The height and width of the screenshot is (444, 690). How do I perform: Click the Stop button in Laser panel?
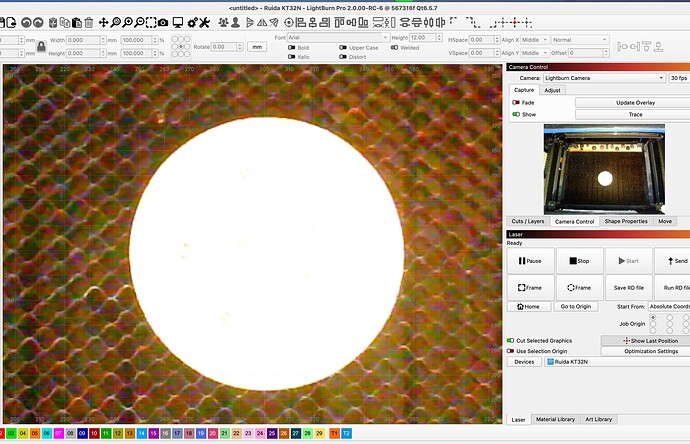[x=579, y=261]
